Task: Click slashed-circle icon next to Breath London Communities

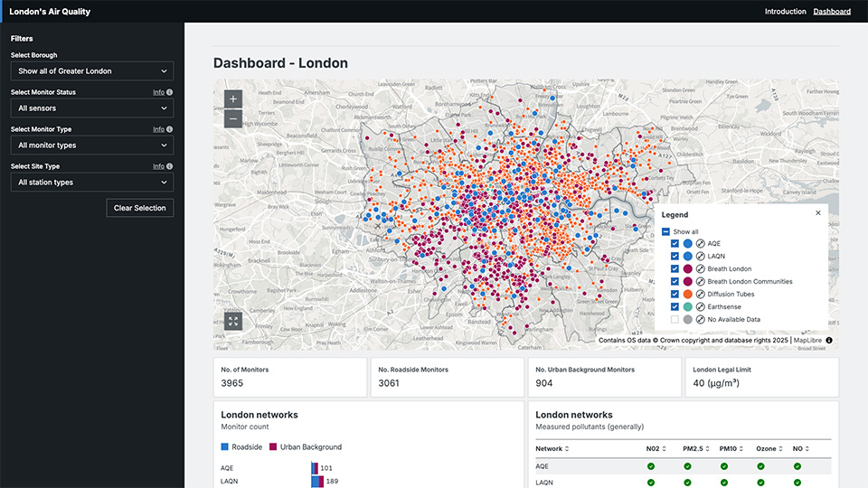Action: click(x=700, y=282)
